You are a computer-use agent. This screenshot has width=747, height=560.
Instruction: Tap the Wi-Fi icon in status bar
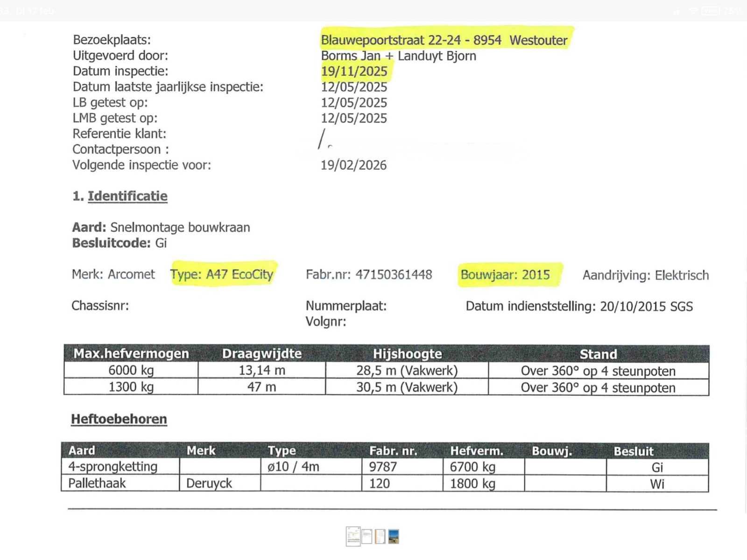tap(693, 10)
